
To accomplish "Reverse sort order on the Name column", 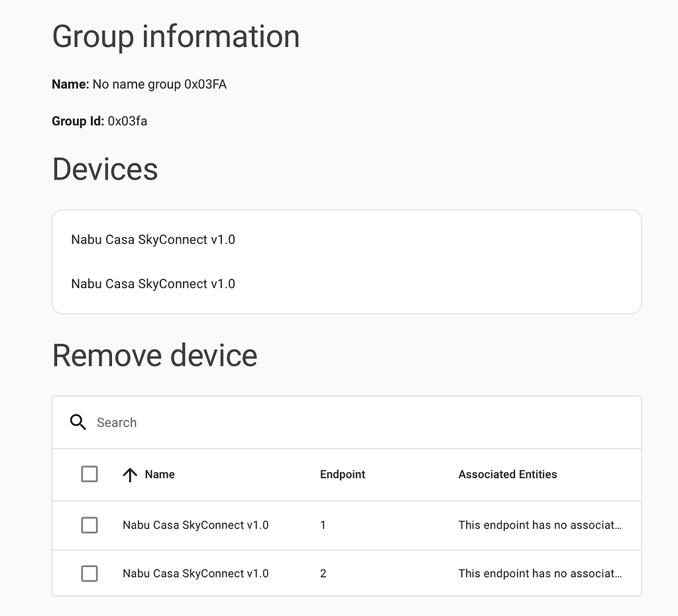I will tap(159, 474).
